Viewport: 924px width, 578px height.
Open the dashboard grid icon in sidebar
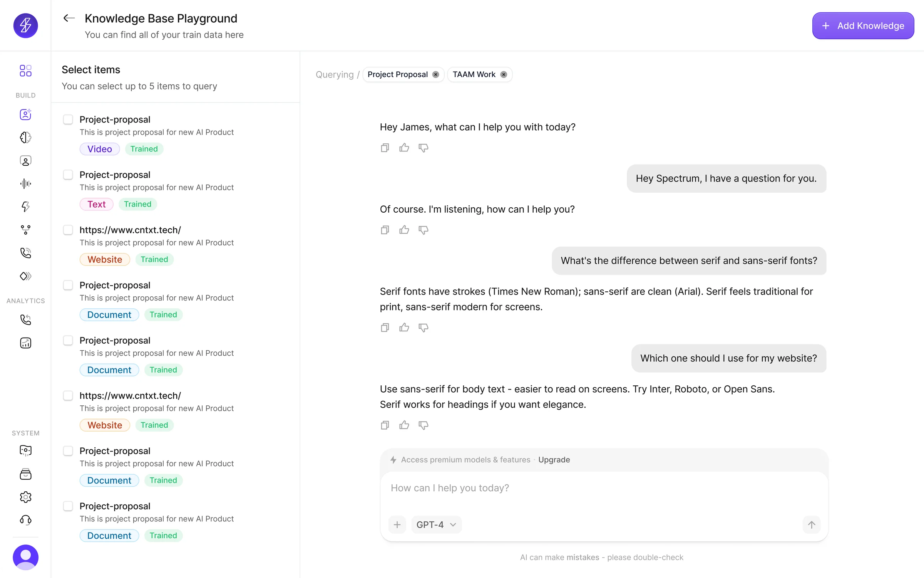(25, 71)
